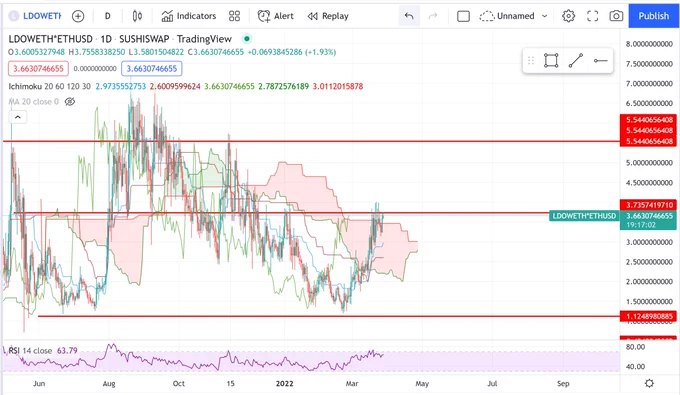Undo the last chart action
680x395 pixels.
pos(409,16)
